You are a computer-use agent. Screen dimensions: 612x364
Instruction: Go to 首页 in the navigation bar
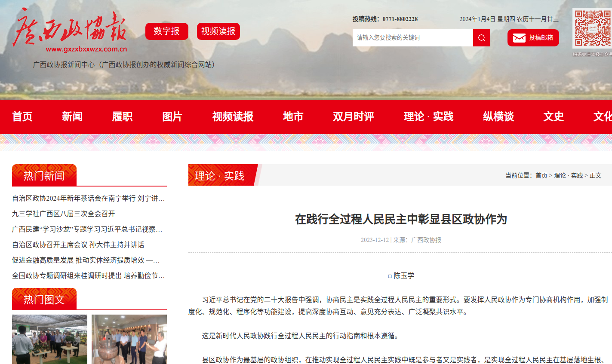[22, 116]
